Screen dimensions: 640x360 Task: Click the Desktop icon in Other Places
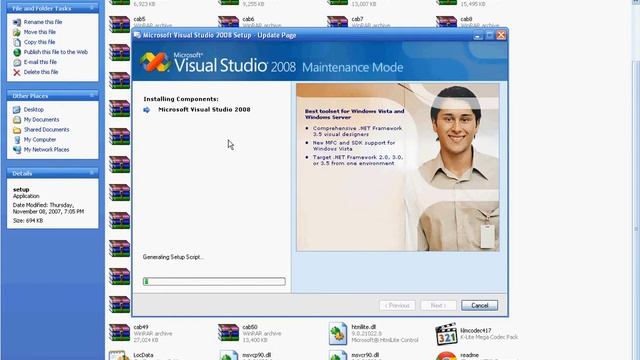point(17,110)
